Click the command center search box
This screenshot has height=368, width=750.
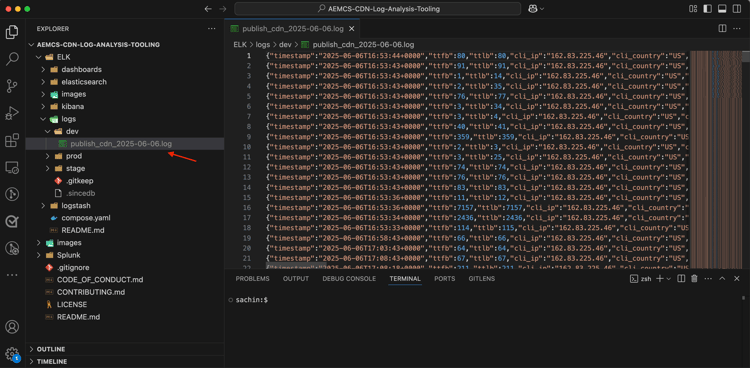tap(377, 9)
